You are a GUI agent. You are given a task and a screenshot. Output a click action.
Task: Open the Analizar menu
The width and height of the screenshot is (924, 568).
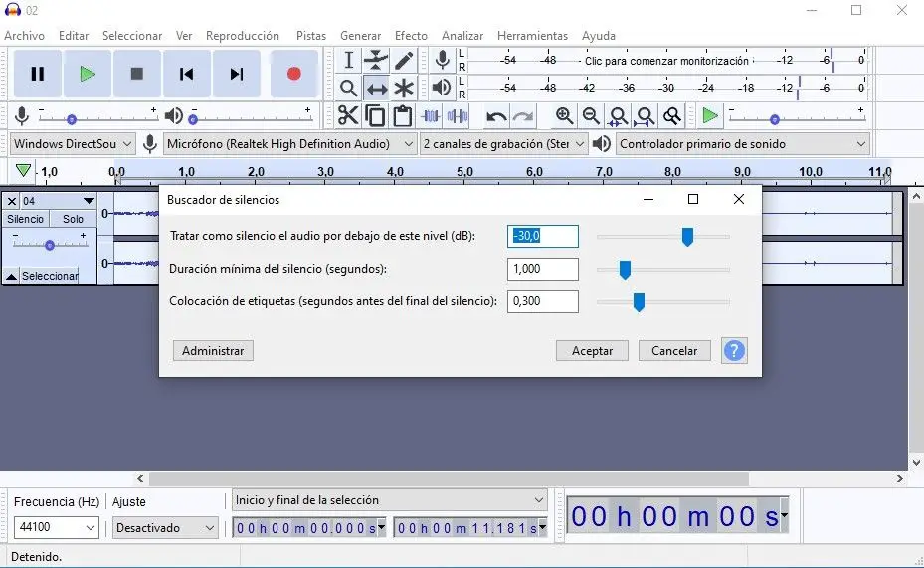tap(462, 36)
